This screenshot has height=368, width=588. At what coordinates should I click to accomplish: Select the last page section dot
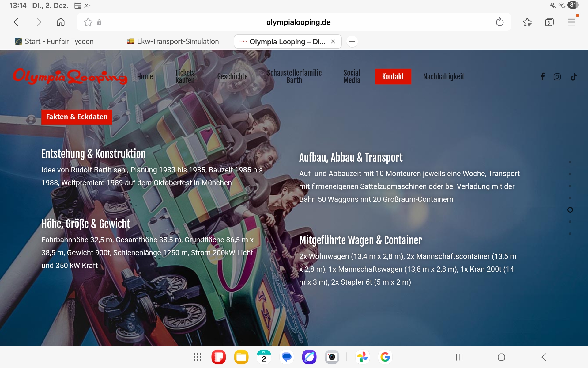pyautogui.click(x=570, y=234)
